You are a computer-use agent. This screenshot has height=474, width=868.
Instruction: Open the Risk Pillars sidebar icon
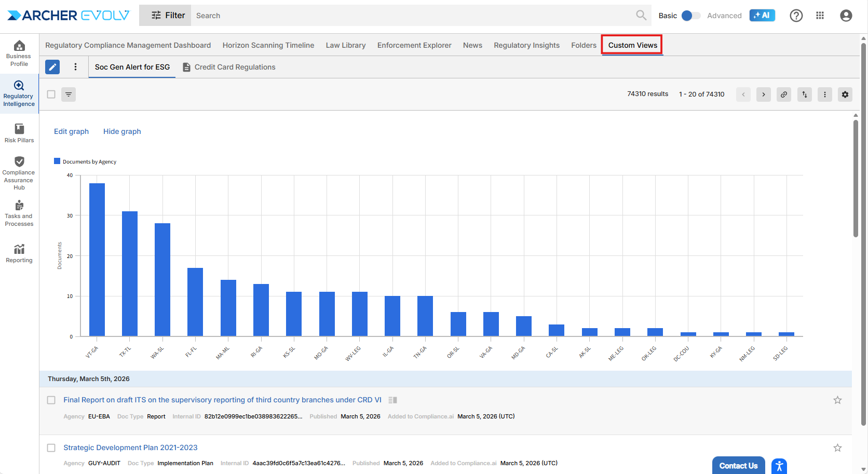tap(19, 133)
